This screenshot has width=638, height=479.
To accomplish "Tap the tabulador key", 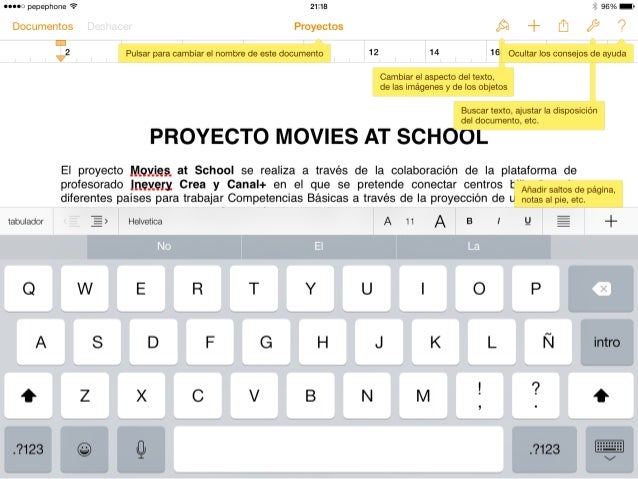I will (x=26, y=221).
